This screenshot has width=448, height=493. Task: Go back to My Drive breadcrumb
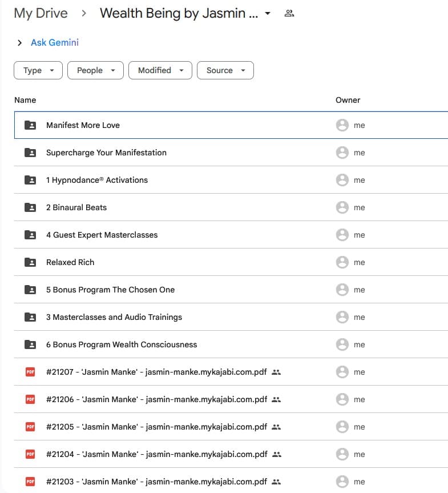click(x=41, y=14)
